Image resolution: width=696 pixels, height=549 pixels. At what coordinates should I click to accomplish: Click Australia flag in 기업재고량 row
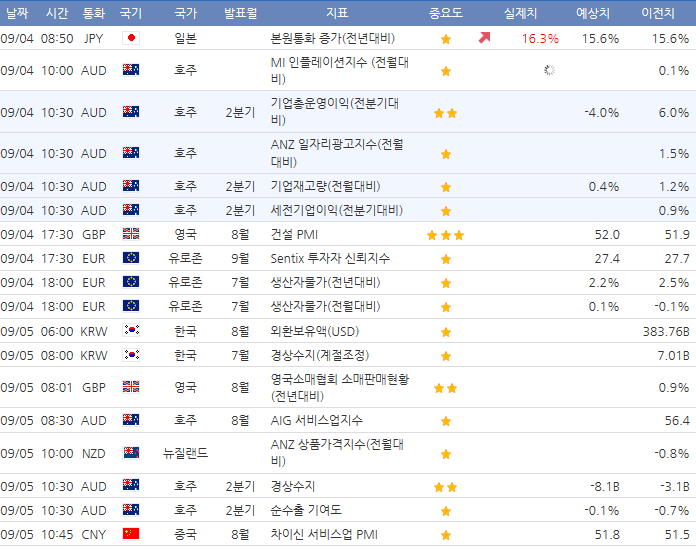pyautogui.click(x=131, y=186)
